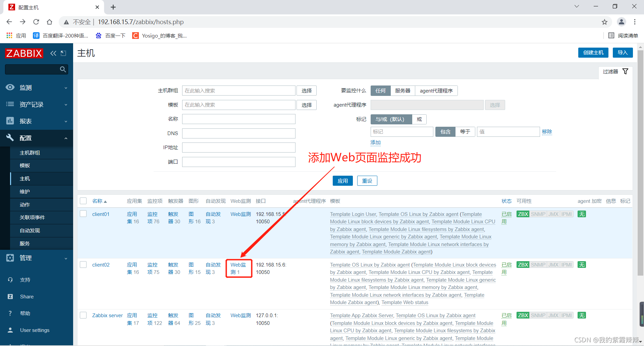Image resolution: width=644 pixels, height=346 pixels.
Task: Select the client02 row checkbox
Action: [x=83, y=265]
